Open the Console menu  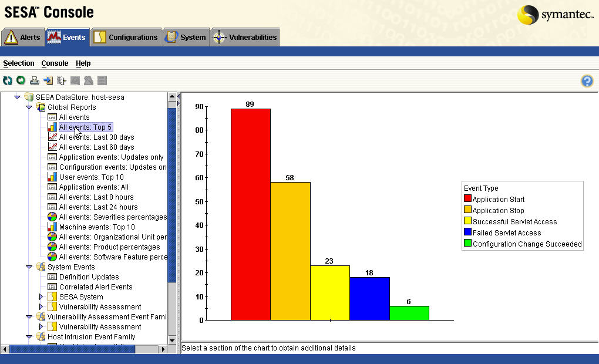pos(55,63)
